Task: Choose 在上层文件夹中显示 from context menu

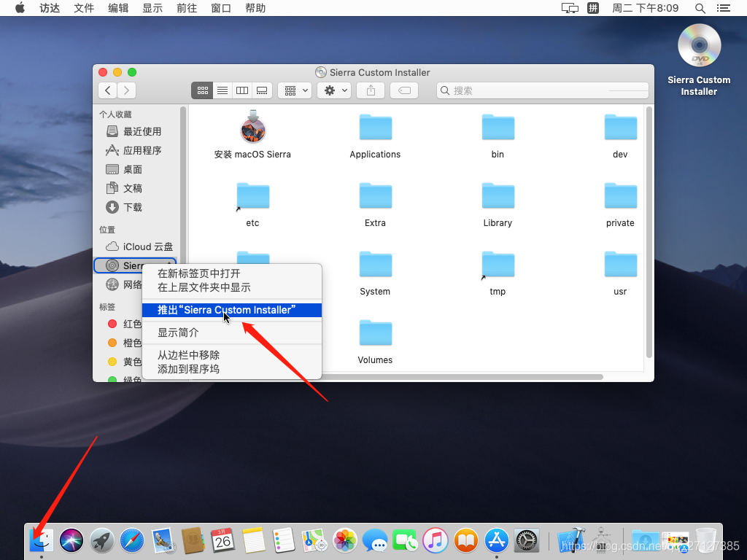Action: tap(232, 287)
